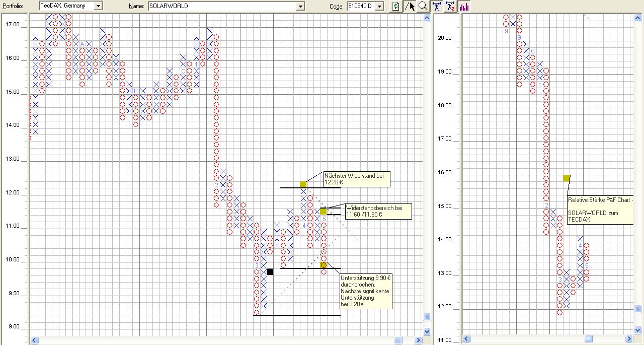Click the left chart's vertical scroll up arrow
The height and width of the screenshot is (345, 644).
[x=427, y=18]
